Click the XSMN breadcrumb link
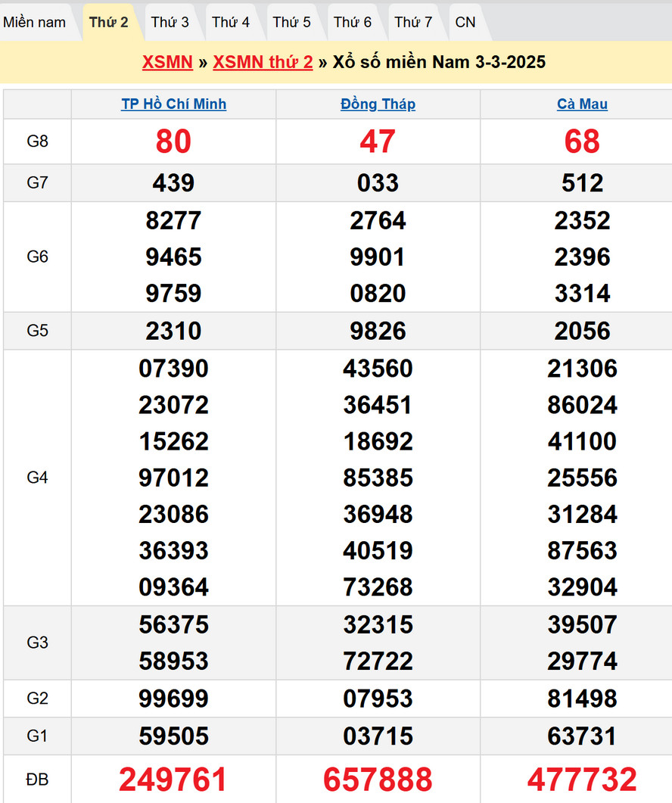 (x=167, y=62)
